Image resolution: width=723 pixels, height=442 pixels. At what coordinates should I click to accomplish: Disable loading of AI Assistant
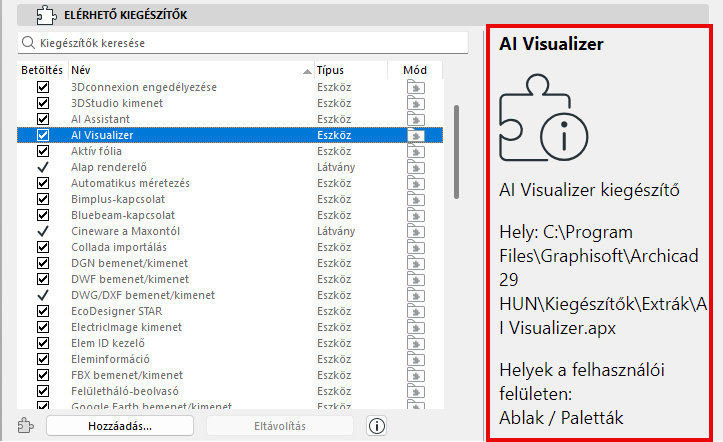pos(43,119)
